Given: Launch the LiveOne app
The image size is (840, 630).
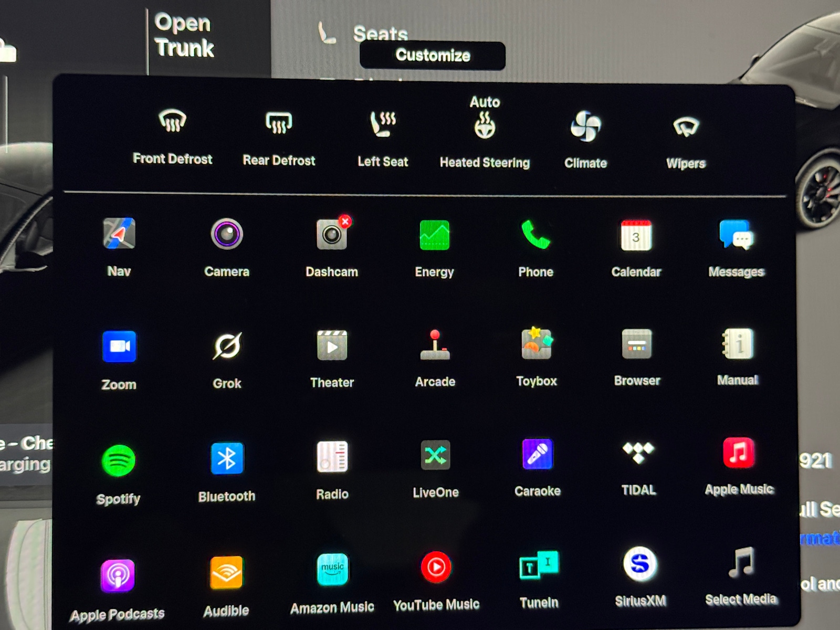Looking at the screenshot, I should (x=436, y=455).
